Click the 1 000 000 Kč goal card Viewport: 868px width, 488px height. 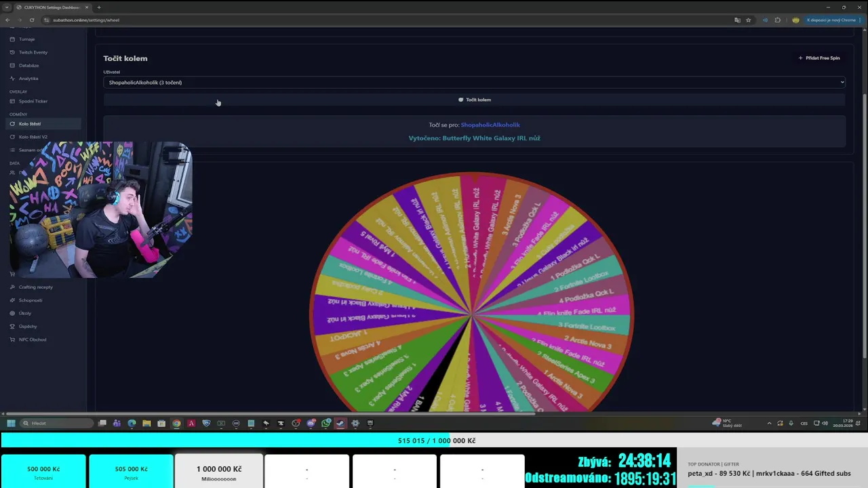pyautogui.click(x=218, y=471)
